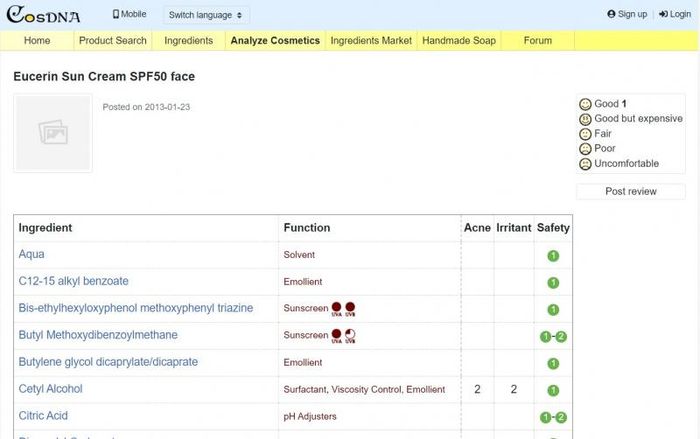700x439 pixels.
Task: Click the Sign up link
Action: (x=627, y=15)
